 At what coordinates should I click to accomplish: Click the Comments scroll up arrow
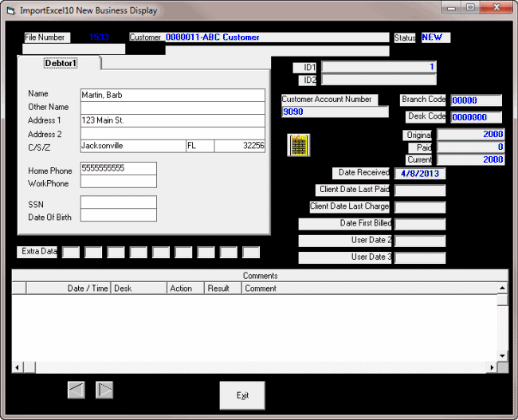click(502, 289)
